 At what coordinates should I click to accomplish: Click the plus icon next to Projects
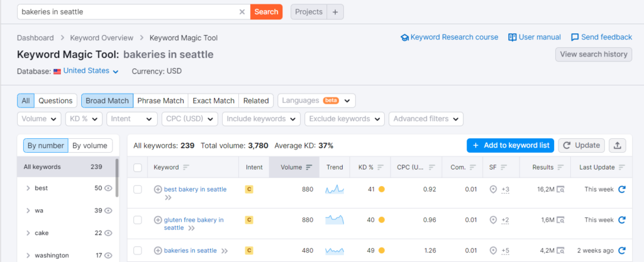335,12
